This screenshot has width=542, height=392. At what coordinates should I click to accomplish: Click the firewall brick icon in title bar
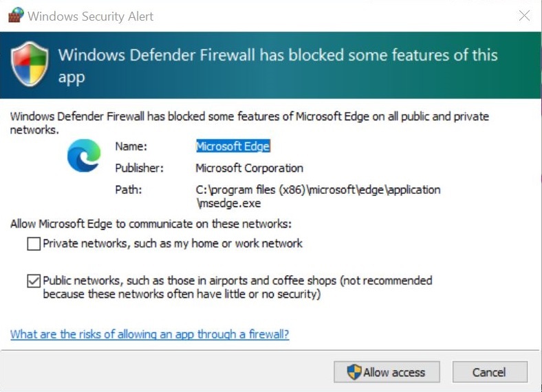[15, 16]
